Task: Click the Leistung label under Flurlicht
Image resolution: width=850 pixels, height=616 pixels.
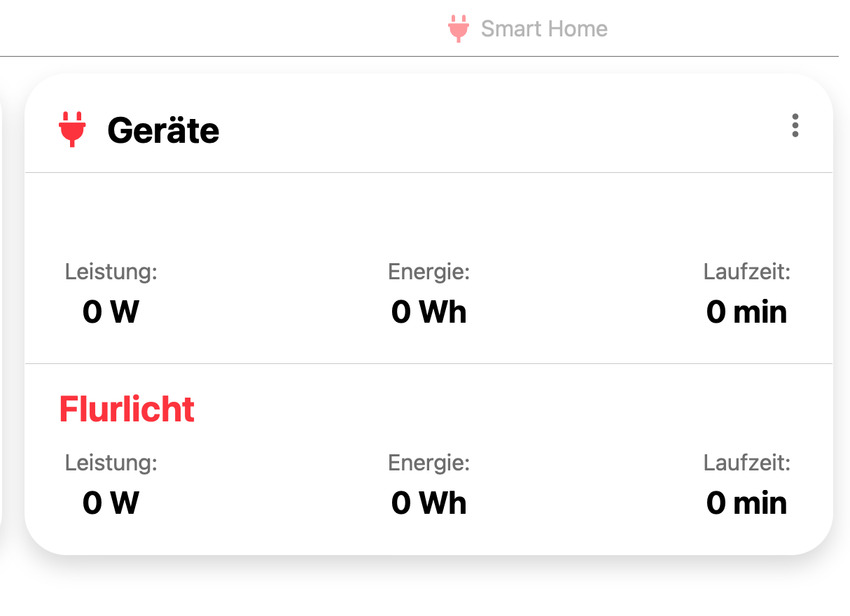Action: coord(111,463)
